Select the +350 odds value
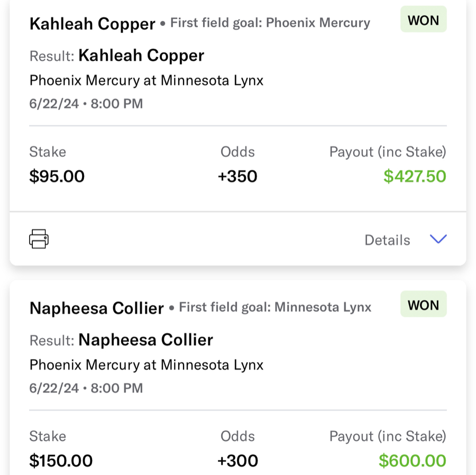The width and height of the screenshot is (476, 475). 237,176
